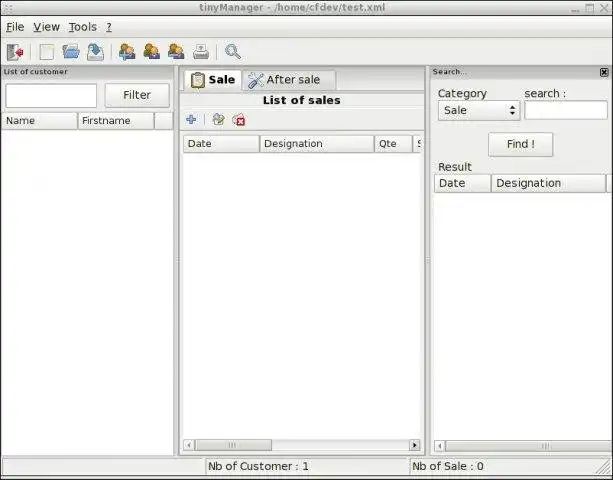This screenshot has width=613, height=480.
Task: Sort customers by Name column header
Action: click(39, 121)
